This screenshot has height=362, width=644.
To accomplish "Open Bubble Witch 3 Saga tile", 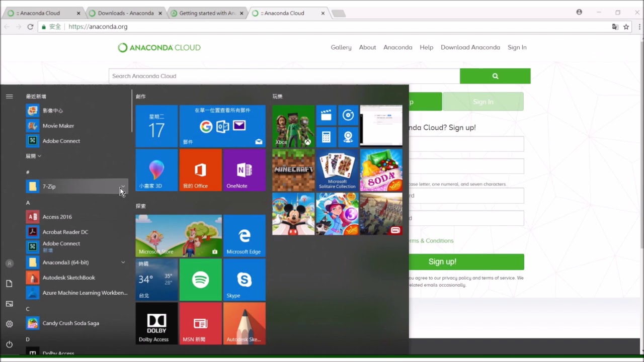I will [337, 214].
